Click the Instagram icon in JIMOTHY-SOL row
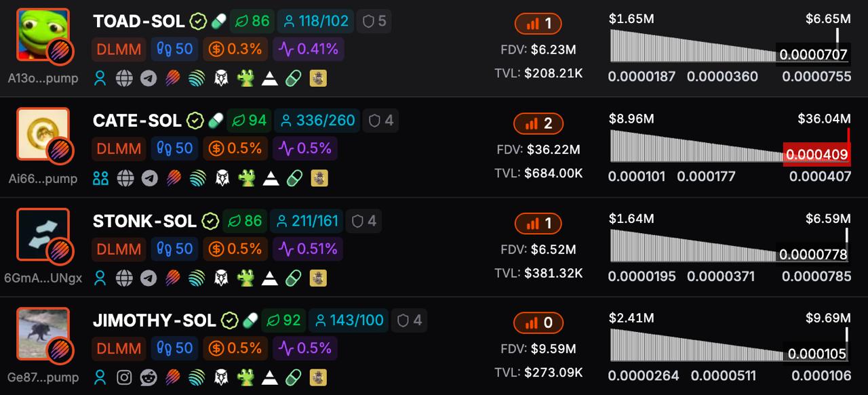 tap(124, 377)
